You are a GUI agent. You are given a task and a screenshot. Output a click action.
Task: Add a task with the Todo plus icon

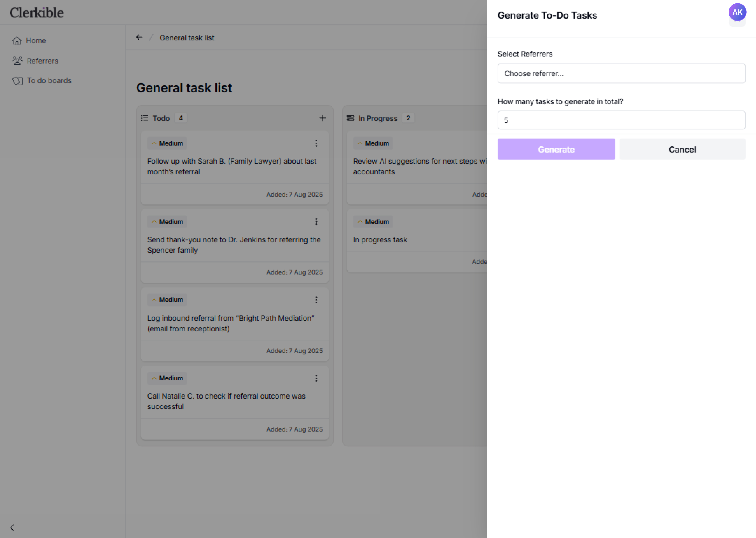322,118
